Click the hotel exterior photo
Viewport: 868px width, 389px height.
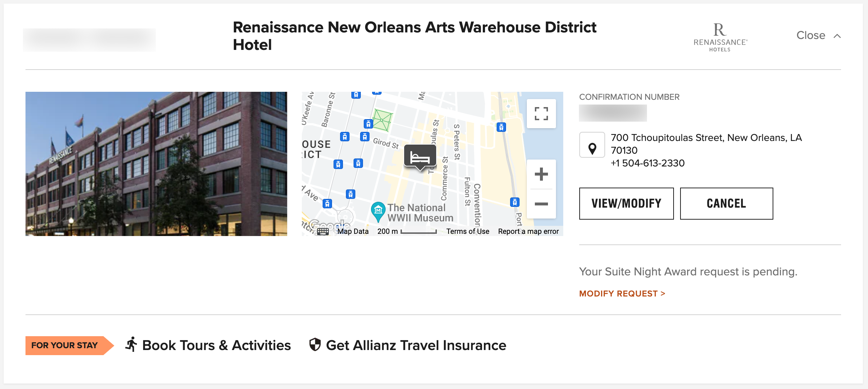point(156,163)
